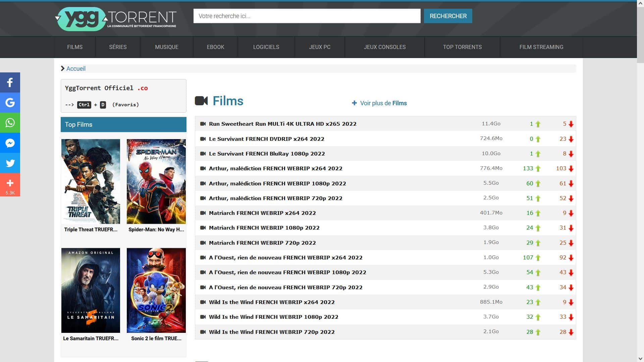644x362 pixels.
Task: Open Matriarch FRENCH WEBRIP 720p torrent
Action: (x=262, y=243)
